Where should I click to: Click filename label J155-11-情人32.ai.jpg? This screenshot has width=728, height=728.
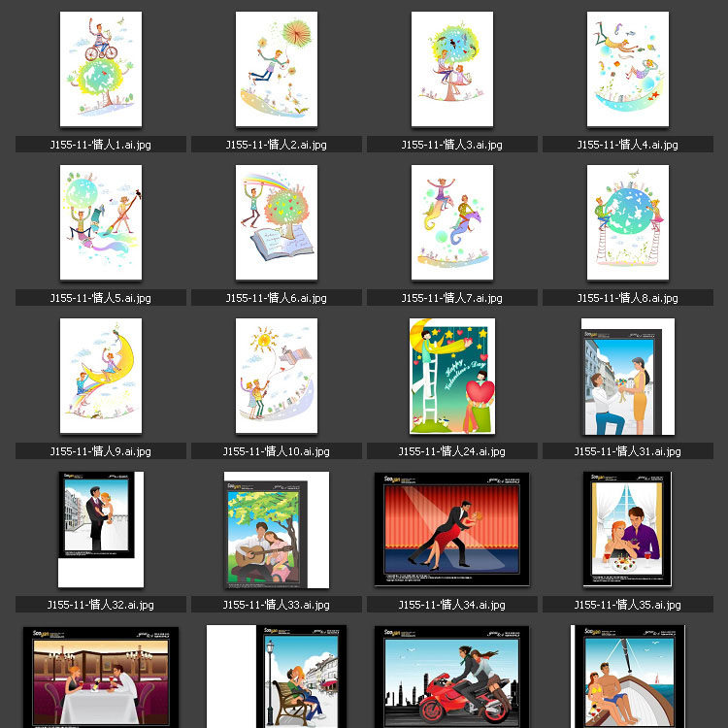101,605
